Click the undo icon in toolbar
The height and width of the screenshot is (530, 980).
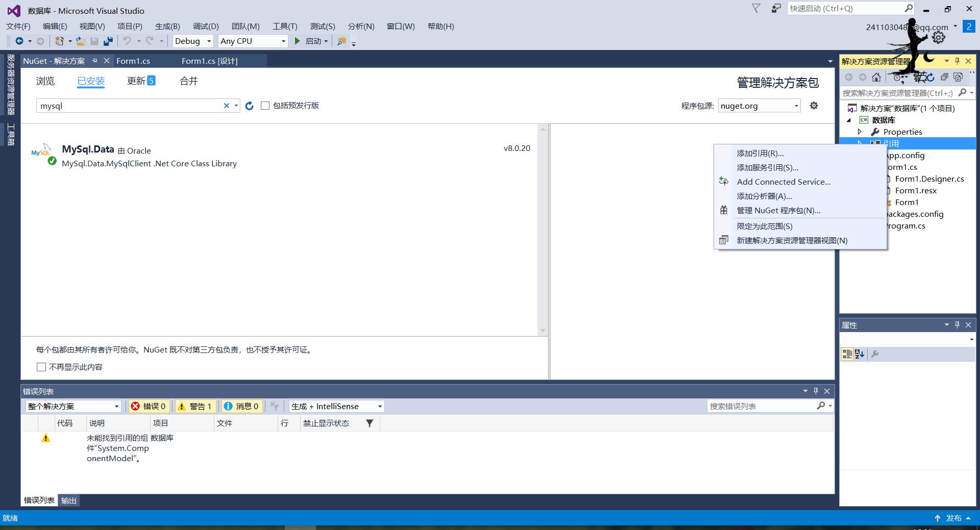(127, 41)
